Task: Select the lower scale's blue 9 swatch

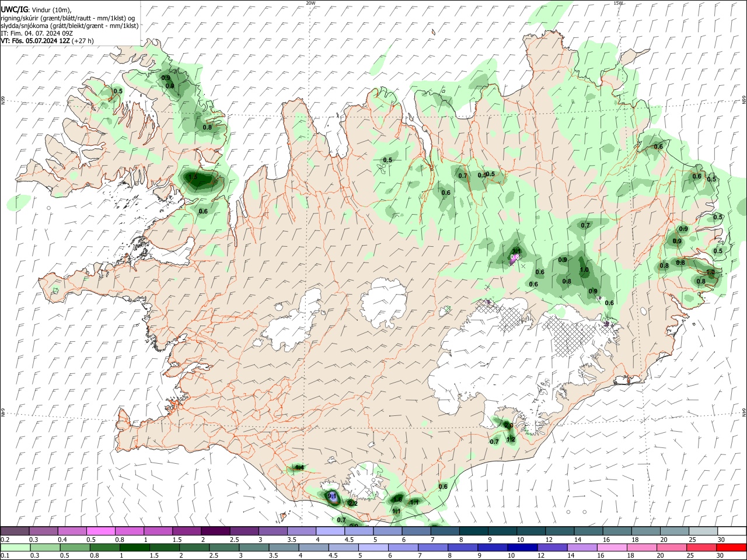Action: [492, 547]
